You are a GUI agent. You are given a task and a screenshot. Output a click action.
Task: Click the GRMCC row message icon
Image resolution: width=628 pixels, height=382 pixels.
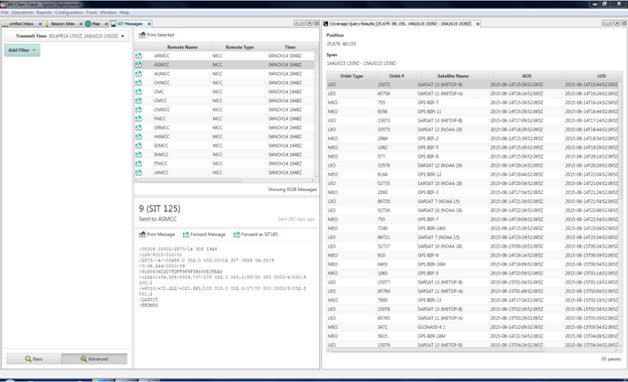point(139,128)
